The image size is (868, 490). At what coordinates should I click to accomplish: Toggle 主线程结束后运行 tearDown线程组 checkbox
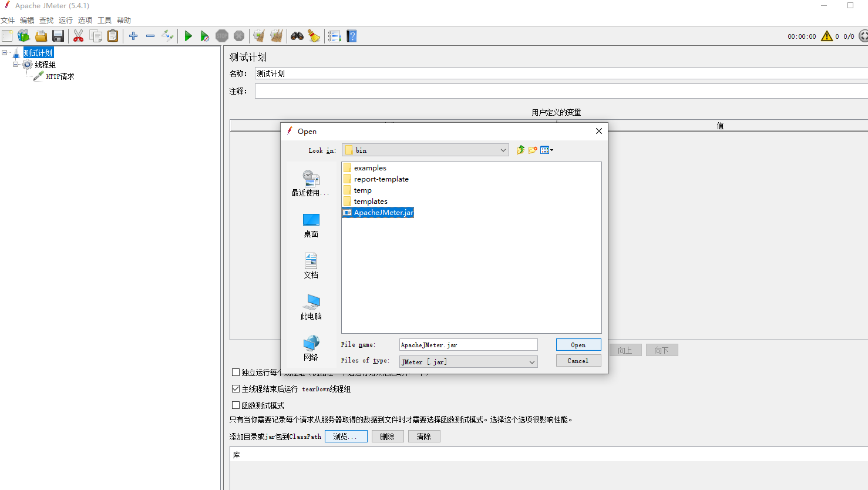click(235, 389)
